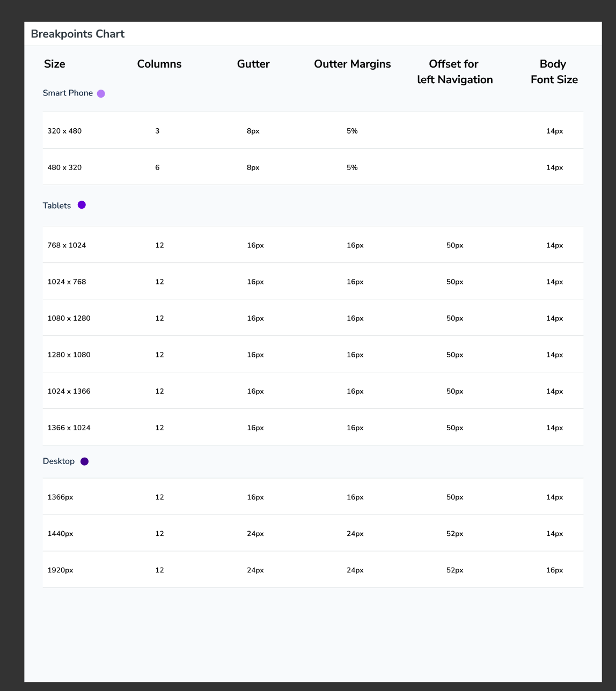Select the Smart Phone section label
Viewport: 616px width, 691px height.
[x=68, y=93]
